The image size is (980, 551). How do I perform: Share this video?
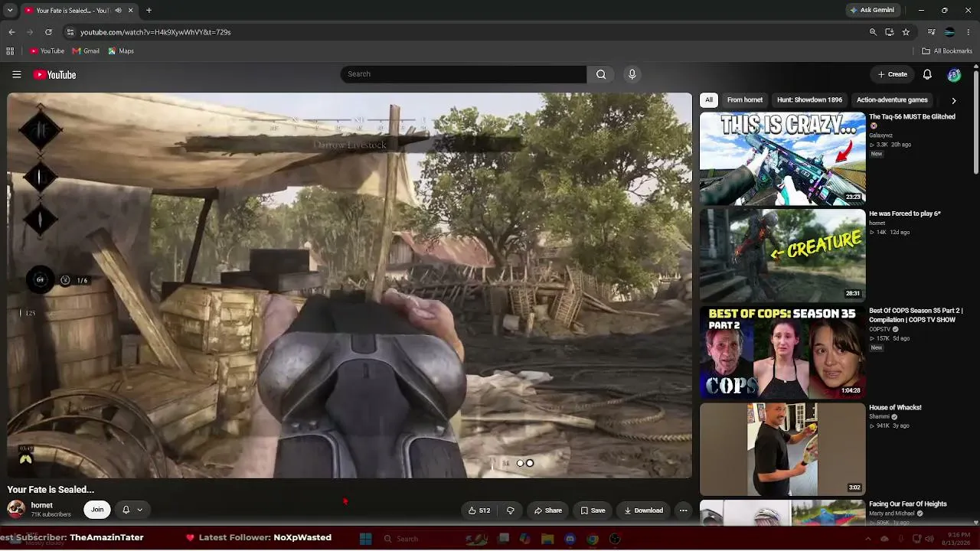coord(548,510)
